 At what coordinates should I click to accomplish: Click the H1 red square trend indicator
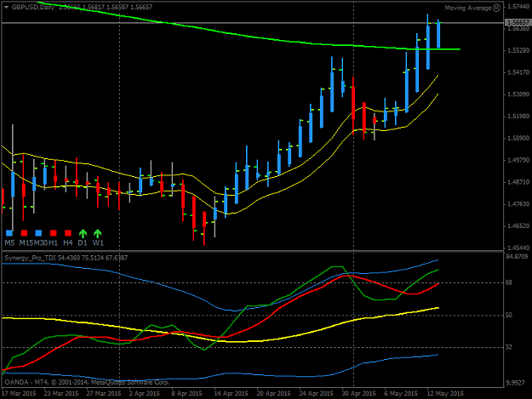point(54,233)
